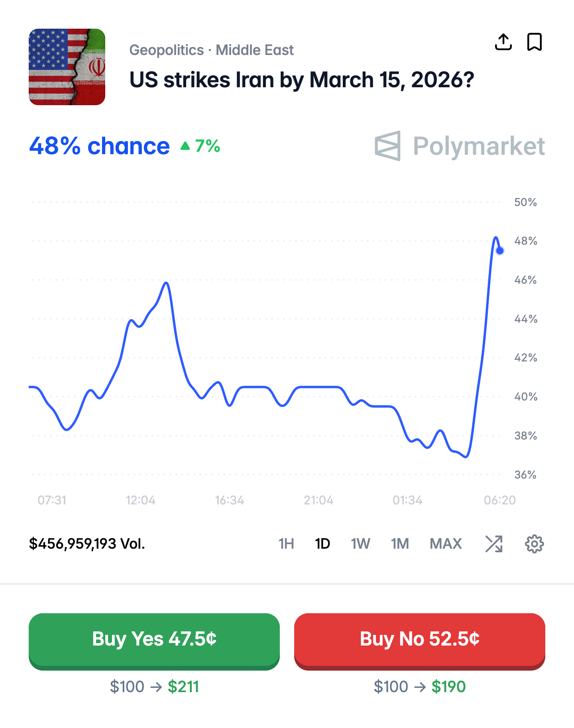
Task: Open the Middle East category link
Action: click(x=255, y=50)
